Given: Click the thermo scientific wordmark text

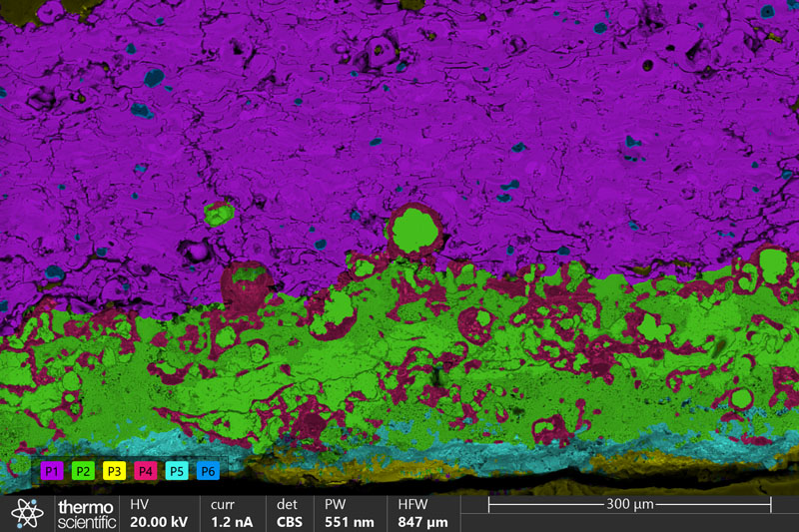Looking at the screenshot, I should (x=86, y=513).
